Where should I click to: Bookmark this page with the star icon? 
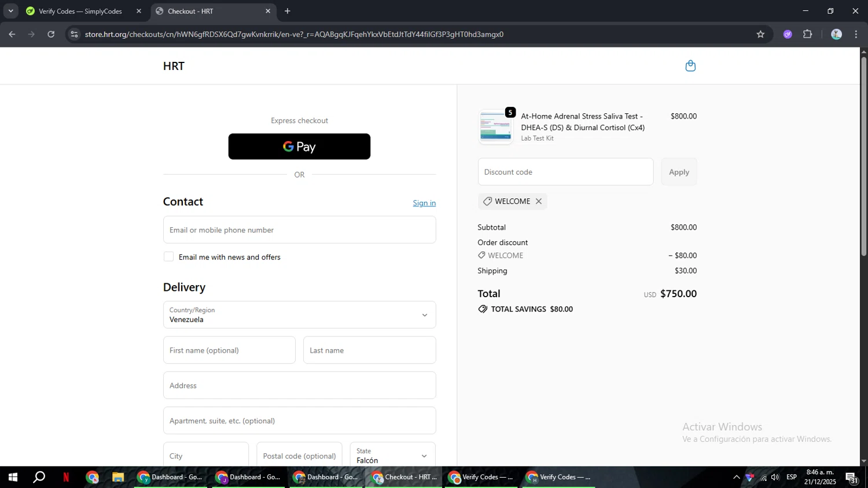coord(760,34)
